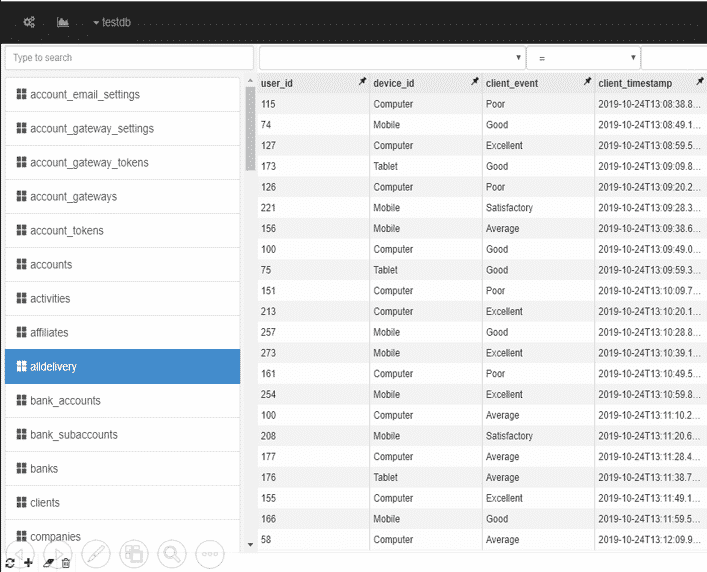
Task: Pin the client_event column
Action: coord(587,82)
